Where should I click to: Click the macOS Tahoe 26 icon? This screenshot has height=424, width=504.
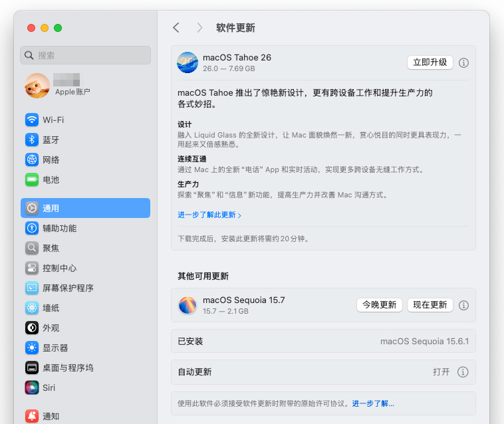[188, 62]
